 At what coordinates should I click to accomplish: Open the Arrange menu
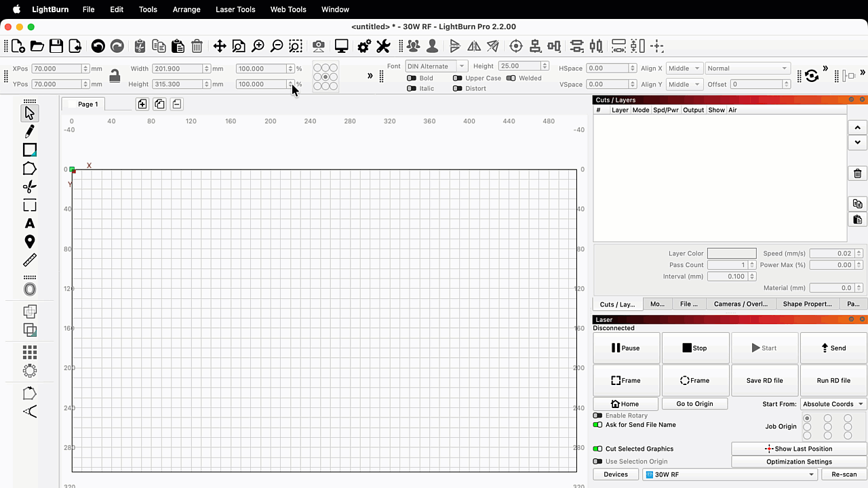186,9
